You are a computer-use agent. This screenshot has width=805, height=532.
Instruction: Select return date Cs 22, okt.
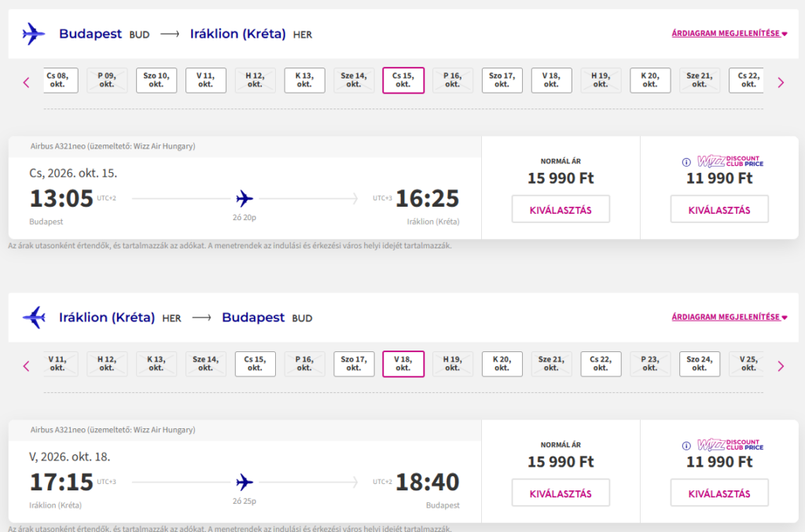[601, 364]
